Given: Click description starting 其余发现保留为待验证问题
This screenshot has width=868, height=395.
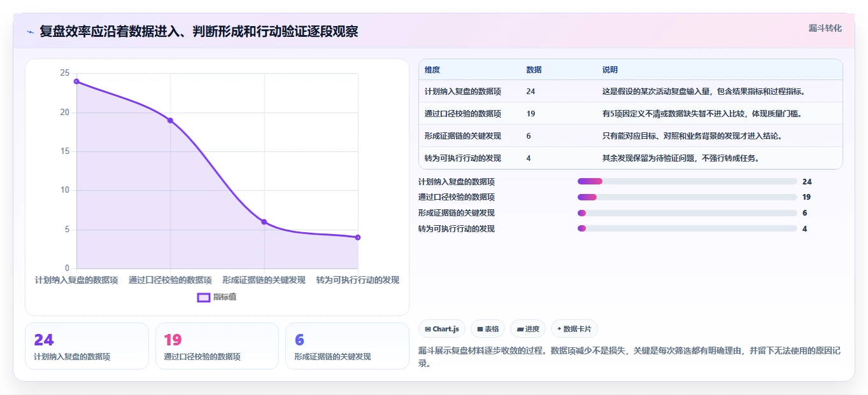Looking at the screenshot, I should [x=681, y=158].
